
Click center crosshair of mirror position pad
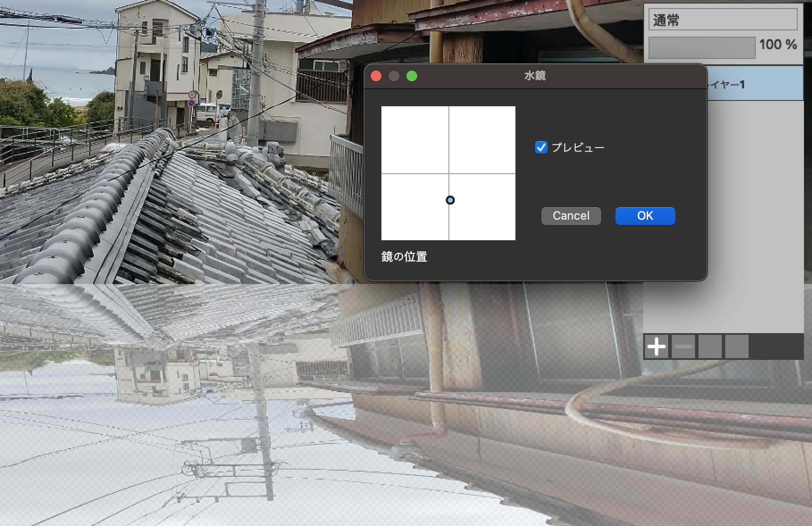click(x=449, y=174)
